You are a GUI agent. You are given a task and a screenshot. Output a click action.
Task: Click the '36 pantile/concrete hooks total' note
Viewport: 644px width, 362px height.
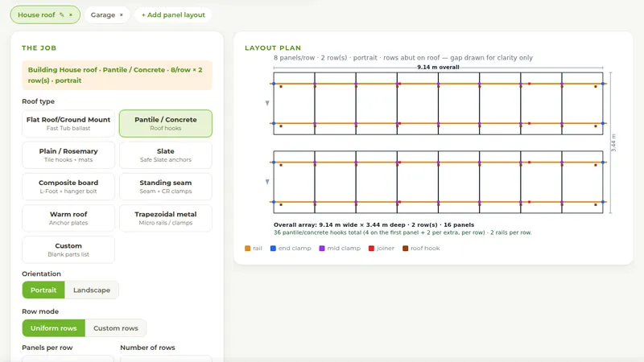click(402, 232)
